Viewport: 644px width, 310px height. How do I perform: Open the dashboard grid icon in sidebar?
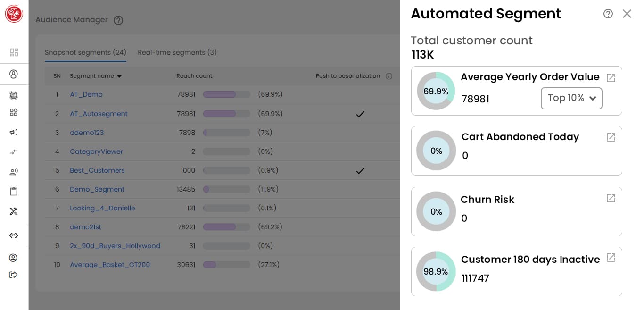(14, 52)
